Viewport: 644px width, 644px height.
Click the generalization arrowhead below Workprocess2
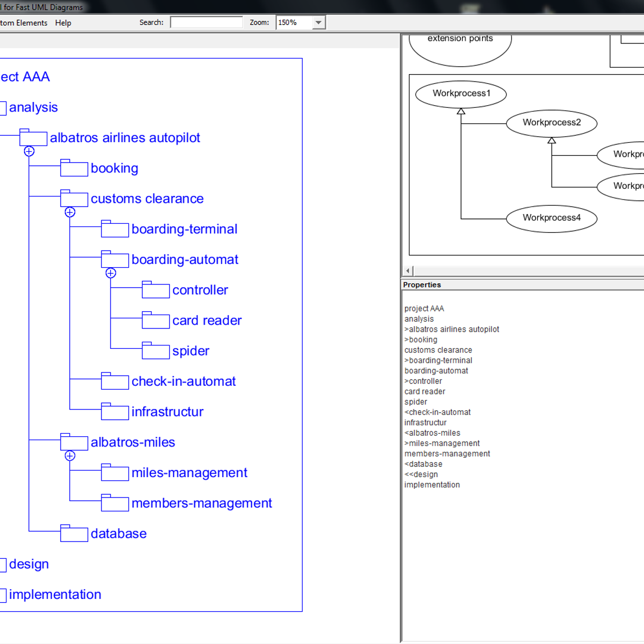tap(552, 140)
